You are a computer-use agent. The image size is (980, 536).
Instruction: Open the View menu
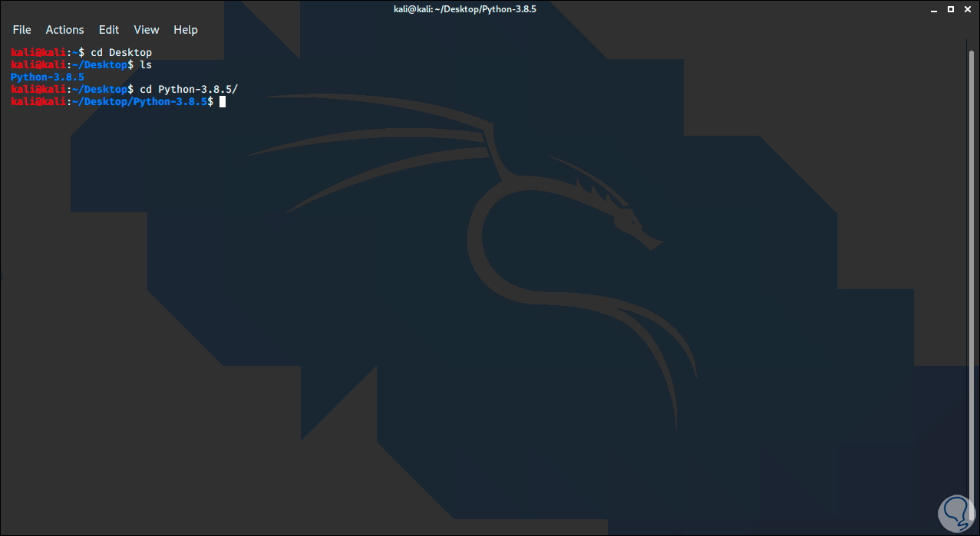(x=147, y=30)
